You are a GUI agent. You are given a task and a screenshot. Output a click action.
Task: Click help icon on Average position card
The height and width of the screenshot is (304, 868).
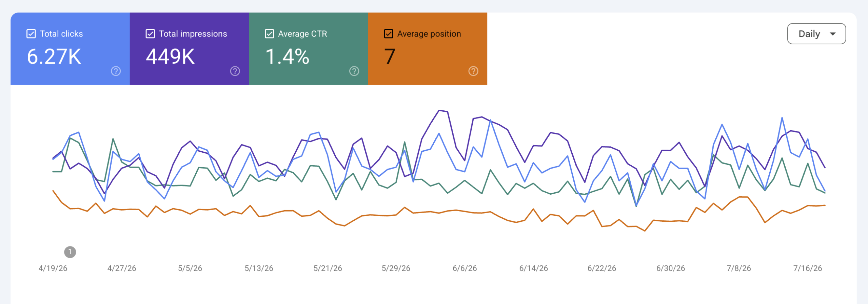click(x=473, y=71)
